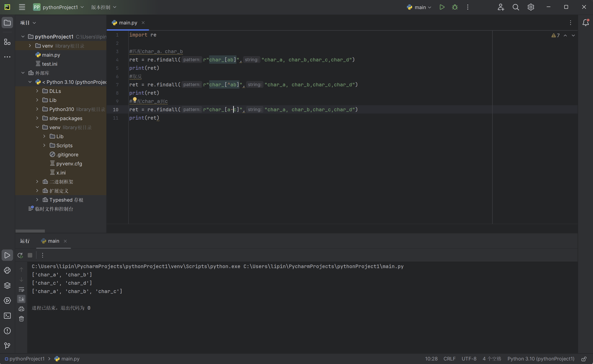Open notifications bell

click(585, 23)
